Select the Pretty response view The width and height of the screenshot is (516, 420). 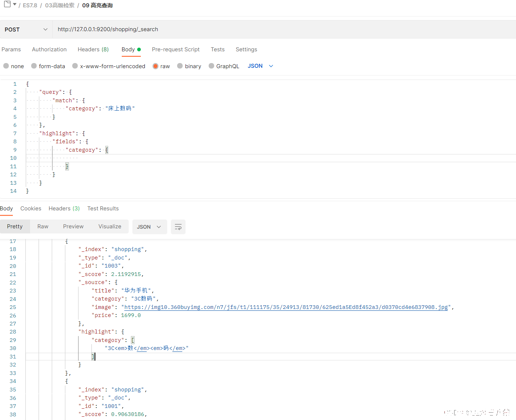(15, 226)
